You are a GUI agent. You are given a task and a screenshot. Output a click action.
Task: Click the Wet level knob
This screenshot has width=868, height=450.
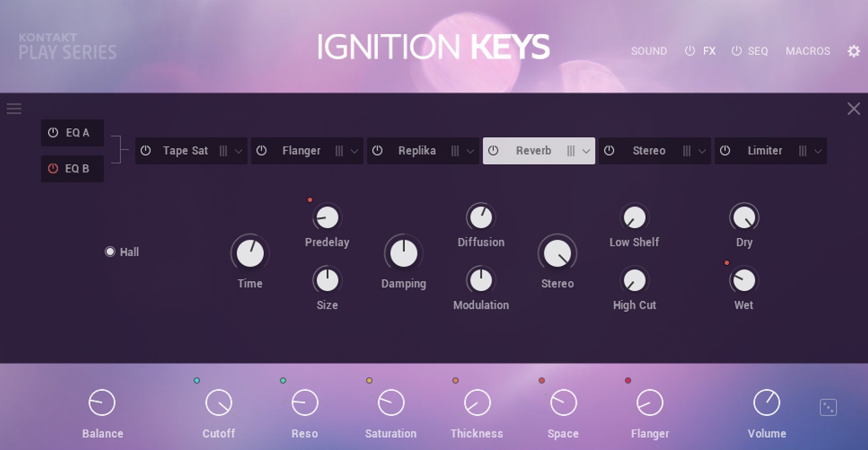pyautogui.click(x=744, y=281)
